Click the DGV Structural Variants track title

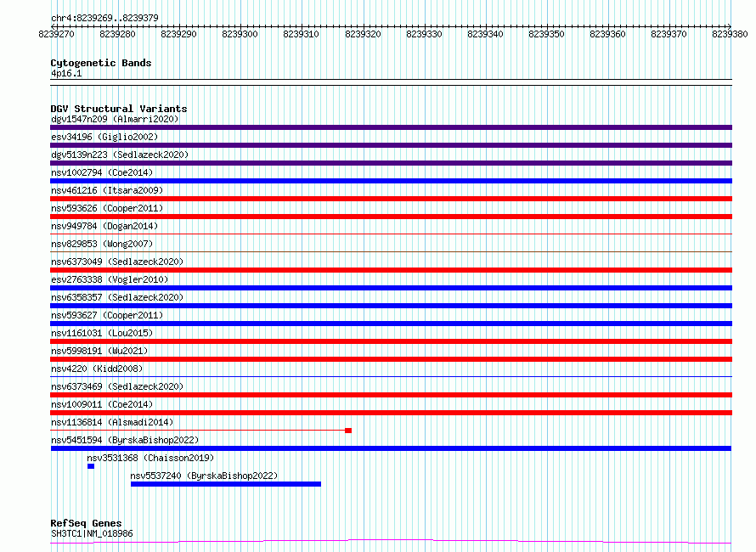[119, 109]
